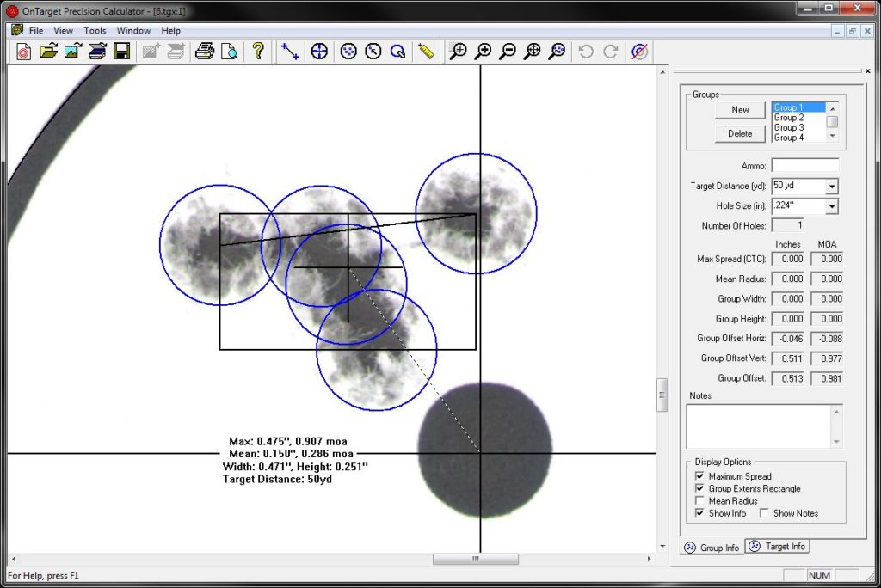
Task: Uncheck the Group Extents Rectangle option
Action: point(700,488)
